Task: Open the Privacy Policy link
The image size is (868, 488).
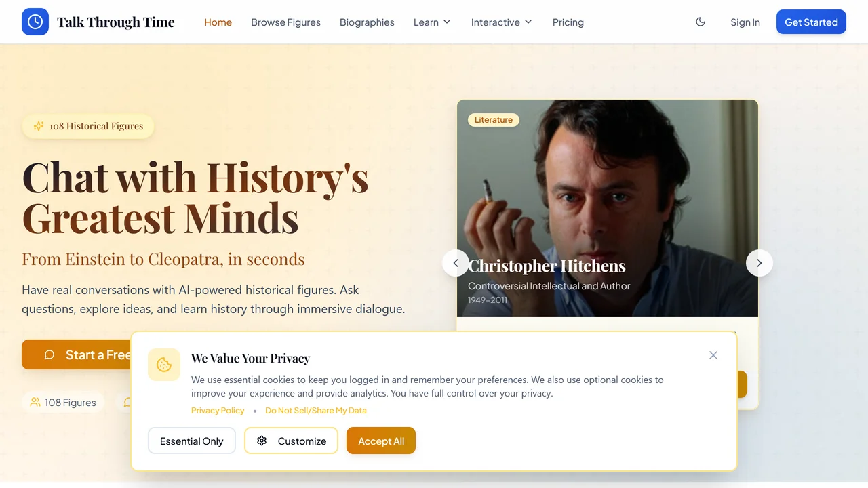Action: [x=218, y=410]
